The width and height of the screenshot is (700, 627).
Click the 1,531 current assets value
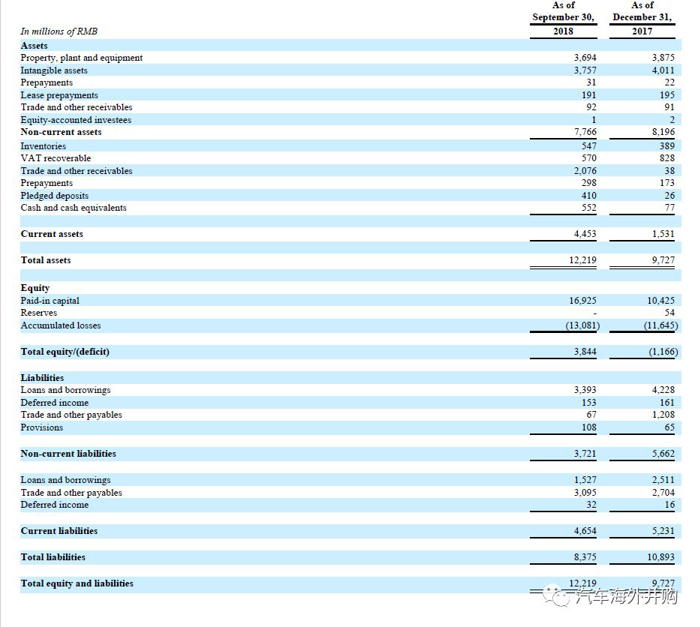[x=663, y=234]
